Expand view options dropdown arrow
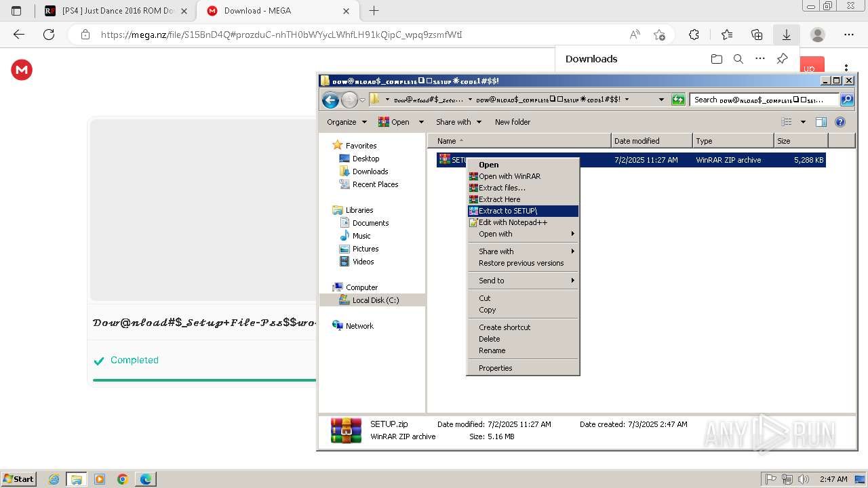The width and height of the screenshot is (868, 488). [803, 122]
